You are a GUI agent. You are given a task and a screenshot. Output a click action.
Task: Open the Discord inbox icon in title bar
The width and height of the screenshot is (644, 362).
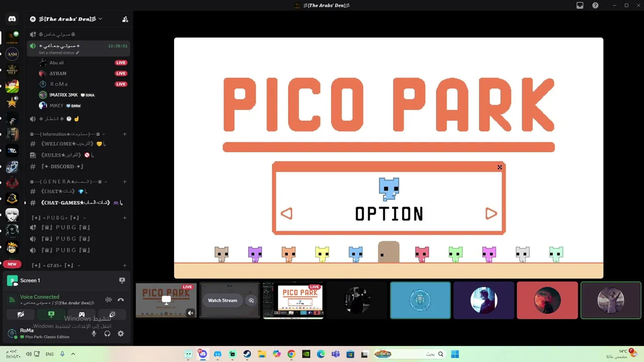click(580, 6)
